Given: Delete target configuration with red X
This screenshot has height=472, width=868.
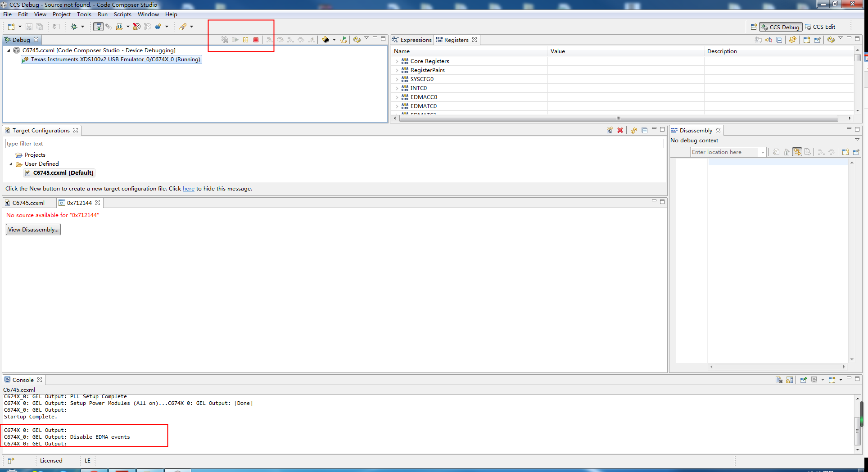Looking at the screenshot, I should 620,130.
